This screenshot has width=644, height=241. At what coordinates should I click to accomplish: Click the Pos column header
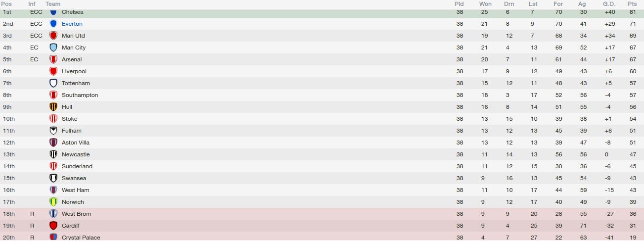[6, 4]
